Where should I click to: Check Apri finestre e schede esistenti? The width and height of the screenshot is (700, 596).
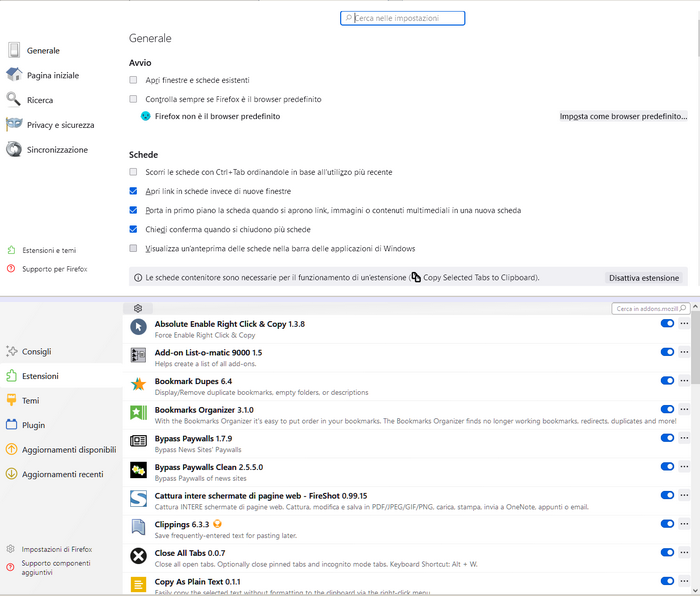[x=133, y=80]
